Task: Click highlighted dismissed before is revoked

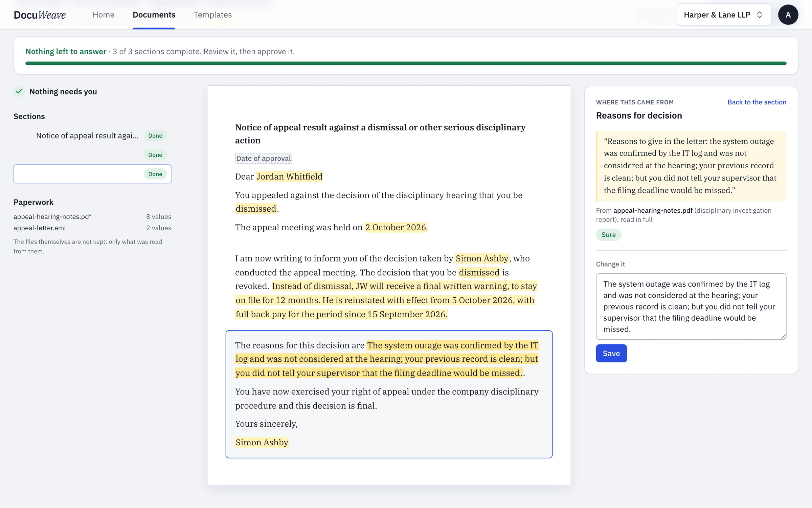Action: coord(479,272)
